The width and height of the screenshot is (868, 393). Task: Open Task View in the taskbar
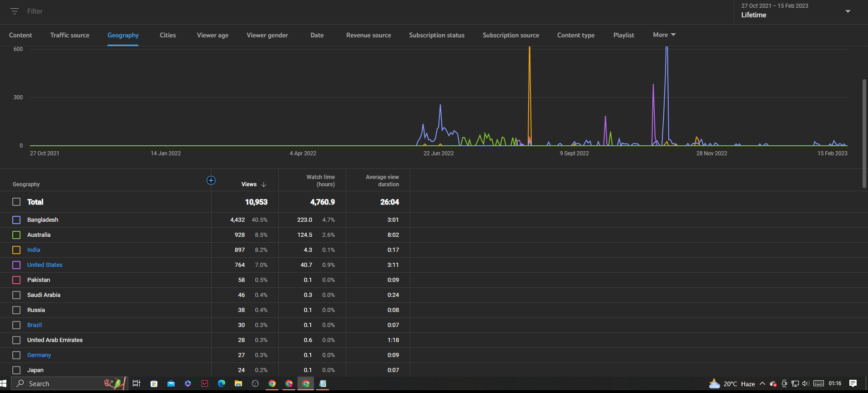136,383
